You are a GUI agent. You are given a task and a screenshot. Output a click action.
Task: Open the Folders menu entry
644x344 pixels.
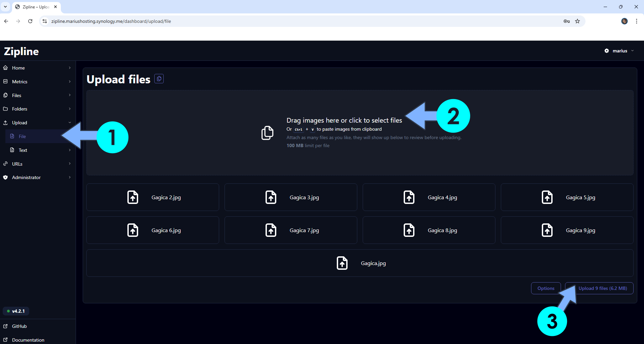coord(38,109)
